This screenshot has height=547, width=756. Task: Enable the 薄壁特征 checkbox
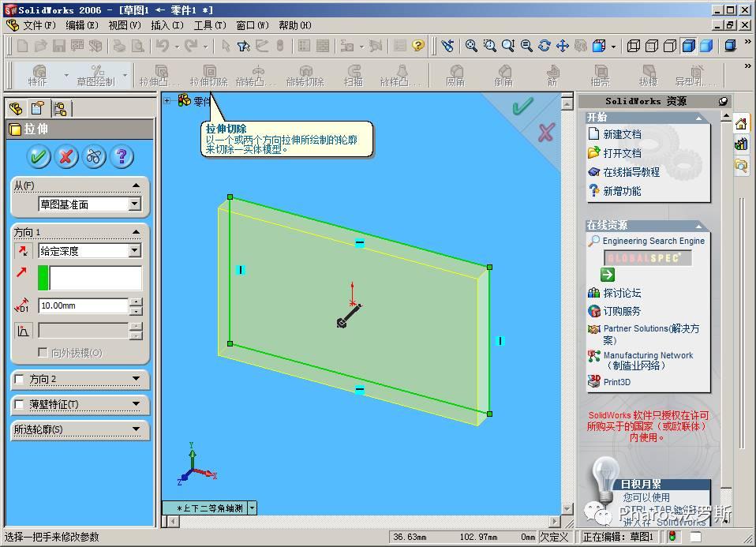pos(19,404)
